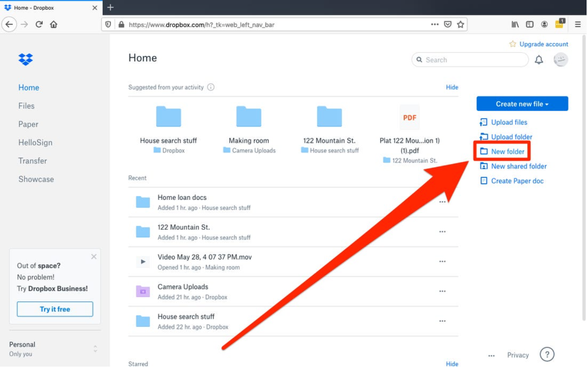Viewport: 588px width, 368px height.
Task: Open the Making room suggested folder icon
Action: (249, 116)
